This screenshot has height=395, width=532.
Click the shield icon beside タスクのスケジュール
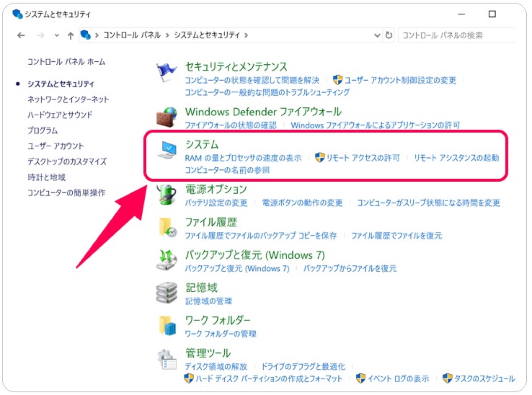(x=447, y=379)
